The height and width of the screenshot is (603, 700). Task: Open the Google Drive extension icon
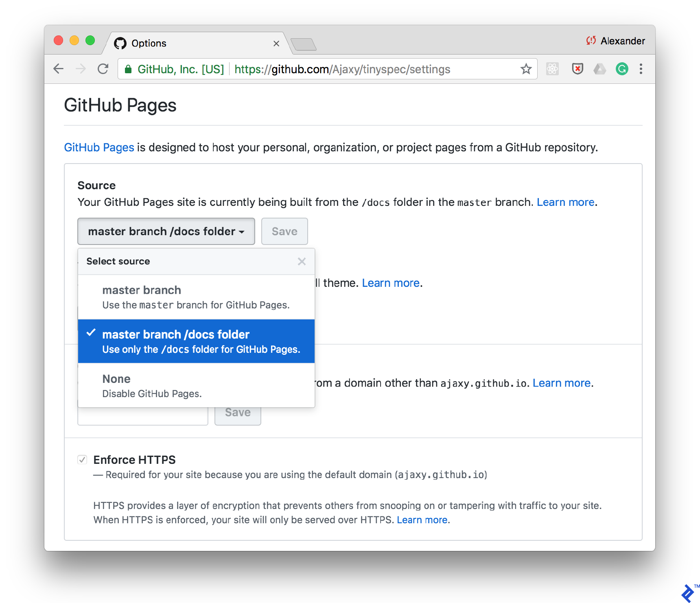599,69
